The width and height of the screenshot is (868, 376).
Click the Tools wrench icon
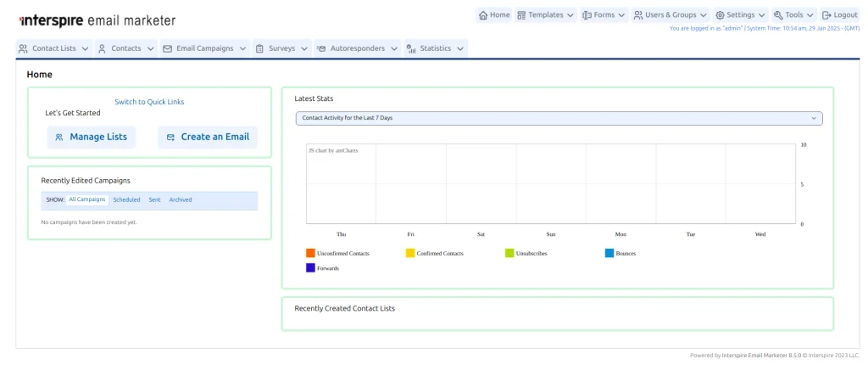click(x=778, y=15)
